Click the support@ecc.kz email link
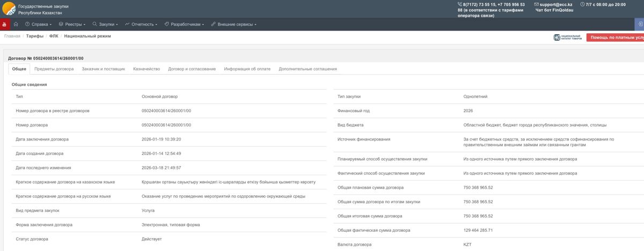Screen dimensions: 644x251 pos(556,4)
